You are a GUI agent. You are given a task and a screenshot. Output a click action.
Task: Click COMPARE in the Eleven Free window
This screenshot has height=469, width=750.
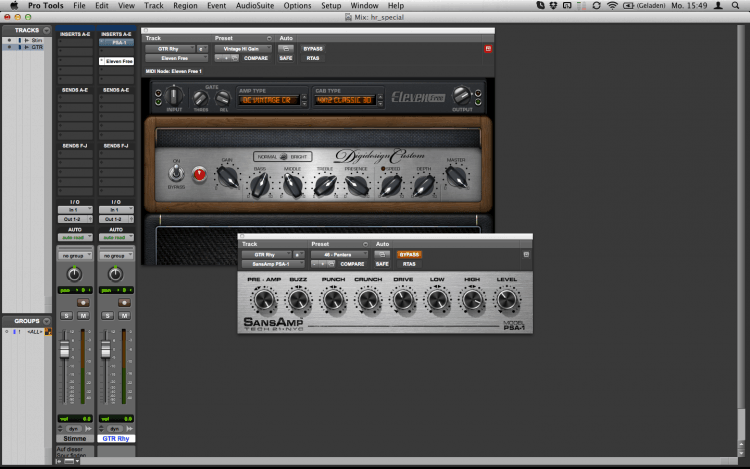click(x=256, y=58)
